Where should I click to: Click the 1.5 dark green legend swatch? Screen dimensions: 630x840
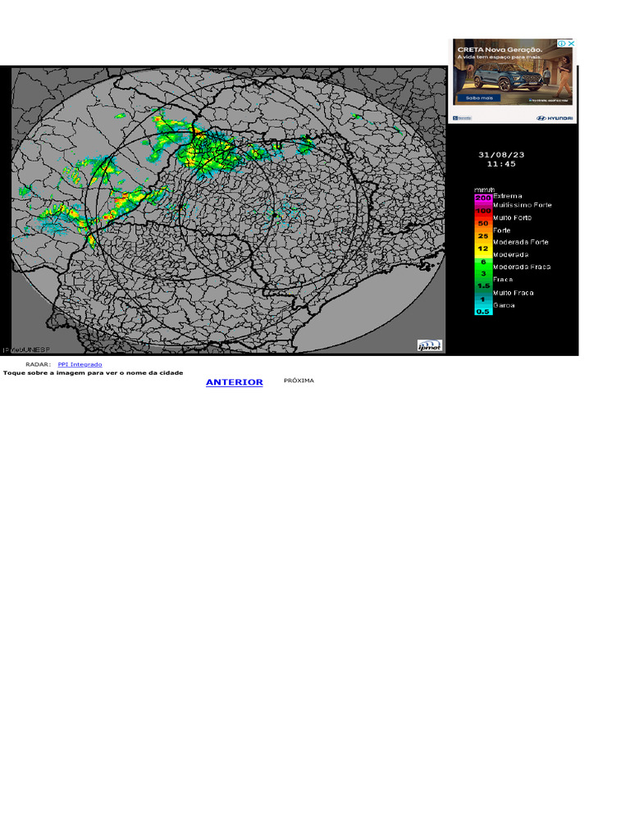pyautogui.click(x=483, y=286)
